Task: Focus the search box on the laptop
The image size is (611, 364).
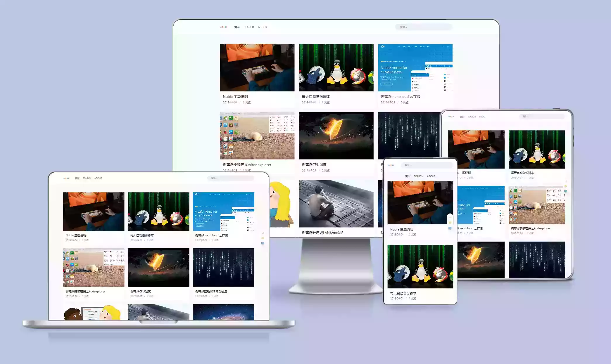Action: tap(231, 178)
